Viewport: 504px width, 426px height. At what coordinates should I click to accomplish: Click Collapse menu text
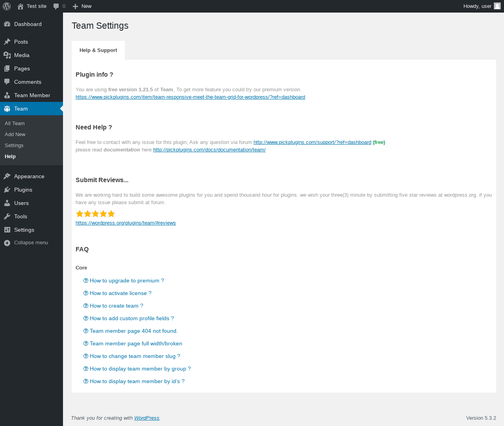(x=31, y=243)
